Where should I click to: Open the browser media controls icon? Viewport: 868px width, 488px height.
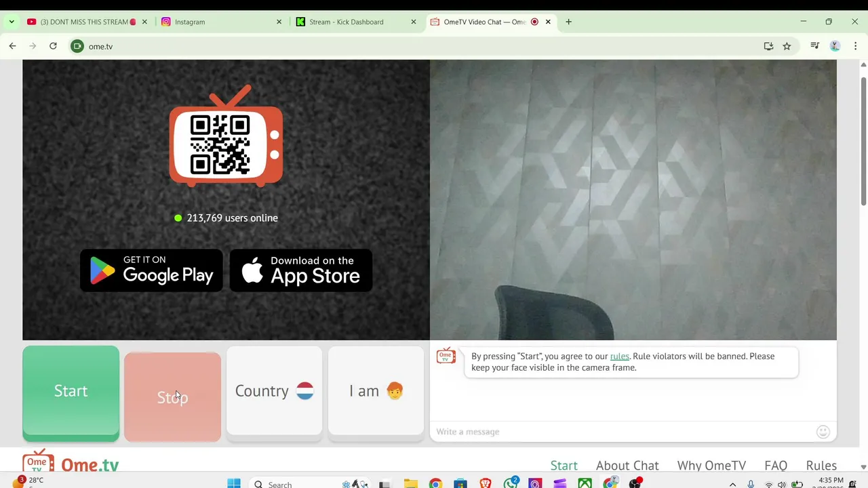tap(815, 46)
